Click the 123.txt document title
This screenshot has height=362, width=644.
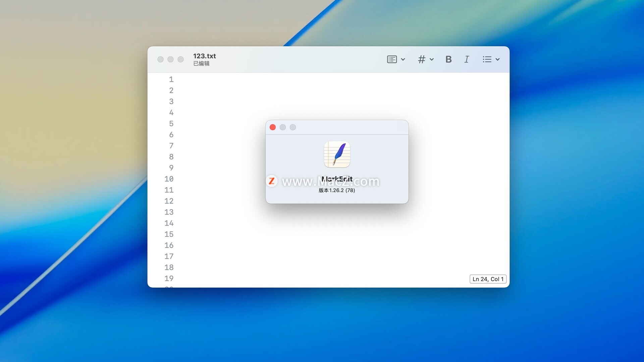tap(204, 56)
